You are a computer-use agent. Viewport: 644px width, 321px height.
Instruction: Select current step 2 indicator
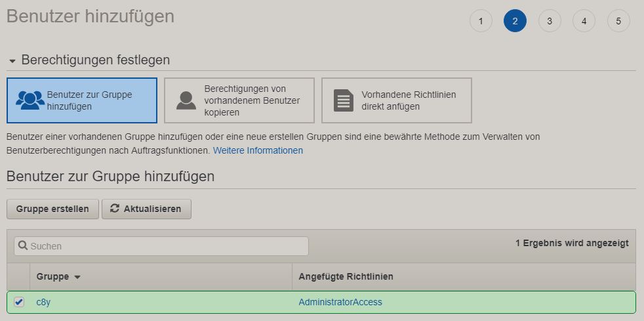coord(515,21)
